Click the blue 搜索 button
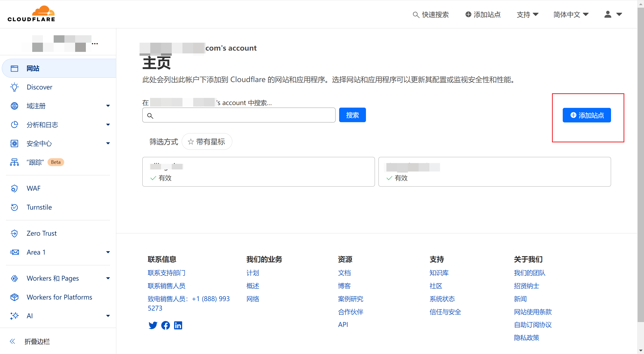The image size is (644, 354). [352, 115]
